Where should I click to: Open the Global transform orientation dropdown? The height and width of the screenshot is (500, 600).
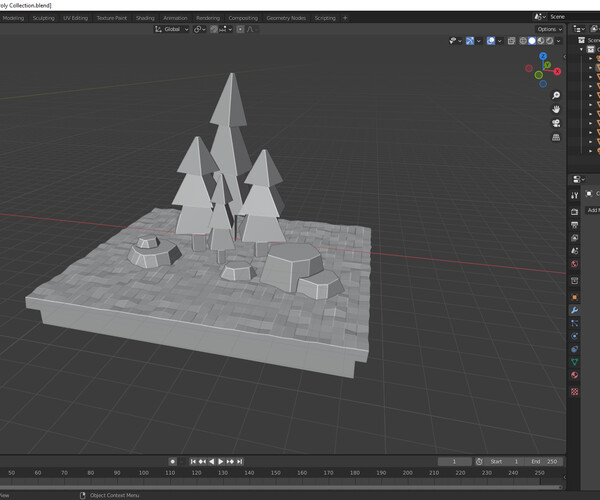(x=170, y=29)
